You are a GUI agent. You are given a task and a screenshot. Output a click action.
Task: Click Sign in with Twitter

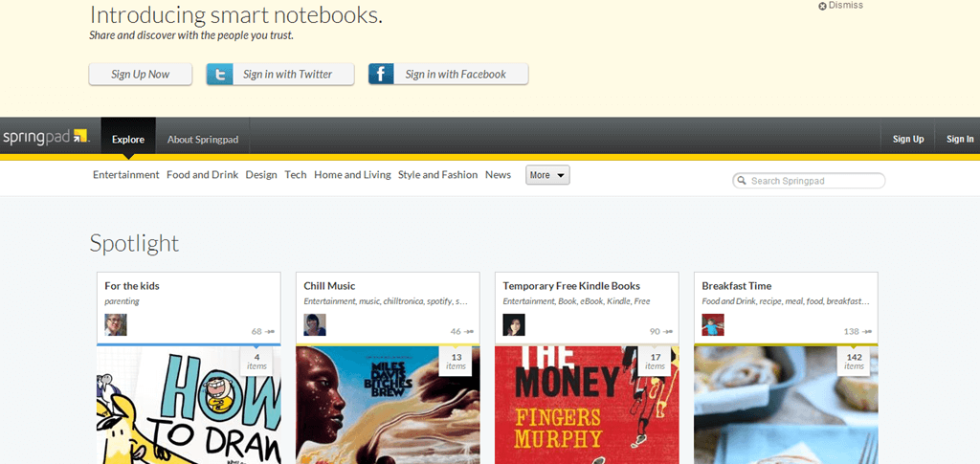tap(280, 75)
